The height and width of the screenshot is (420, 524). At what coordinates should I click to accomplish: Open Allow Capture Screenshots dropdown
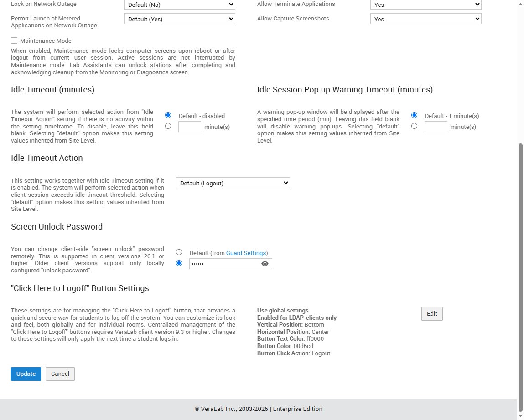pos(426,19)
